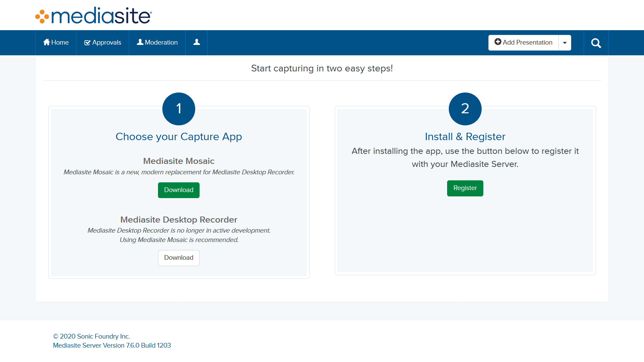Click the Start capturing in two easy steps heading

pos(322,68)
